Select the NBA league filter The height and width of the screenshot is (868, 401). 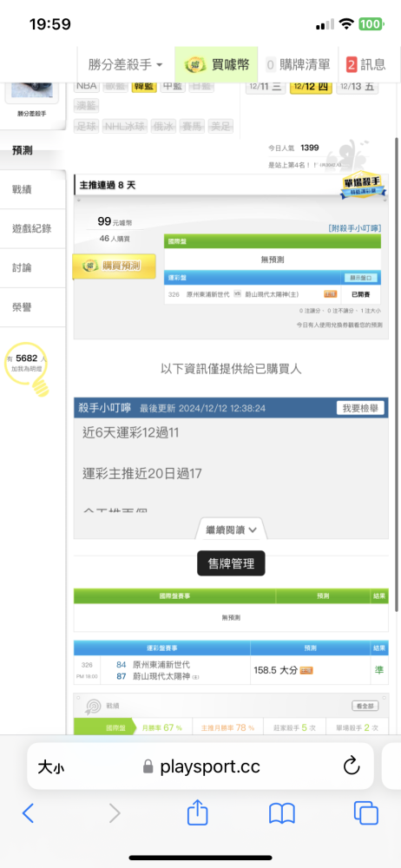86,85
